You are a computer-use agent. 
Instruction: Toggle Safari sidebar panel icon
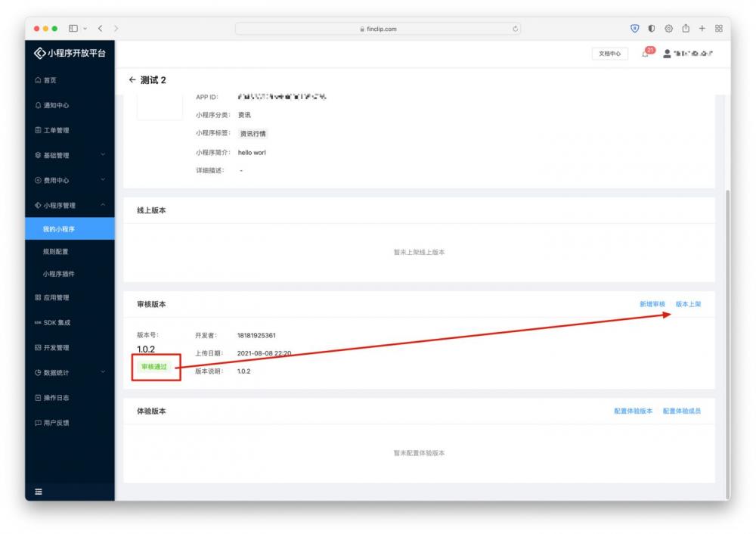pos(73,29)
